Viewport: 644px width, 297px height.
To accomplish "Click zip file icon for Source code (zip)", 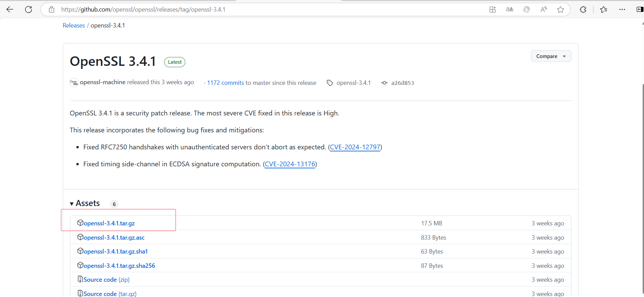I will [80, 279].
